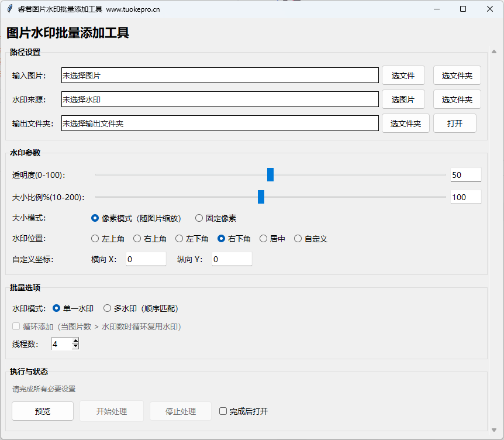Click the 透明度 value box showing 50
Viewport: 504px width, 440px height.
pos(466,174)
